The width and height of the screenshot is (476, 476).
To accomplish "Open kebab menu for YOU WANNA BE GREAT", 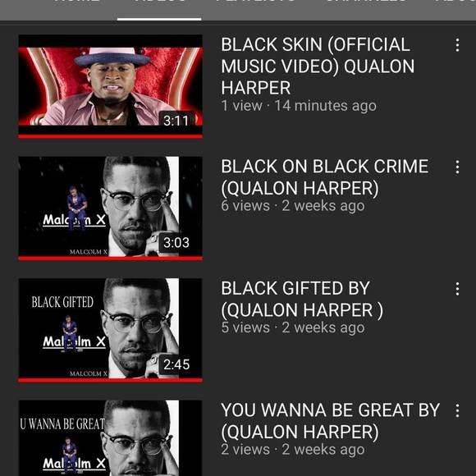I will pos(457,410).
